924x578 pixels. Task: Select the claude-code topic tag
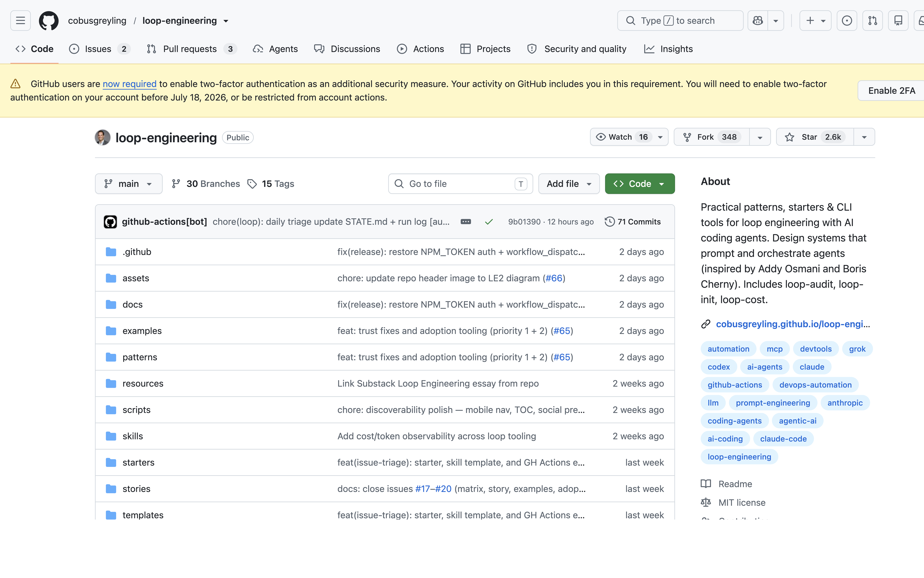click(x=783, y=439)
